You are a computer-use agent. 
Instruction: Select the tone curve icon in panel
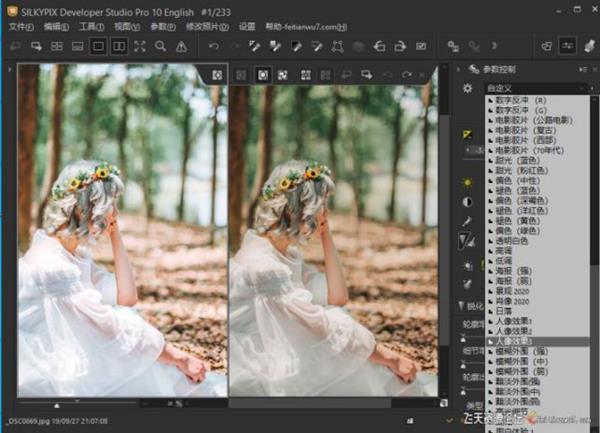pyautogui.click(x=467, y=240)
